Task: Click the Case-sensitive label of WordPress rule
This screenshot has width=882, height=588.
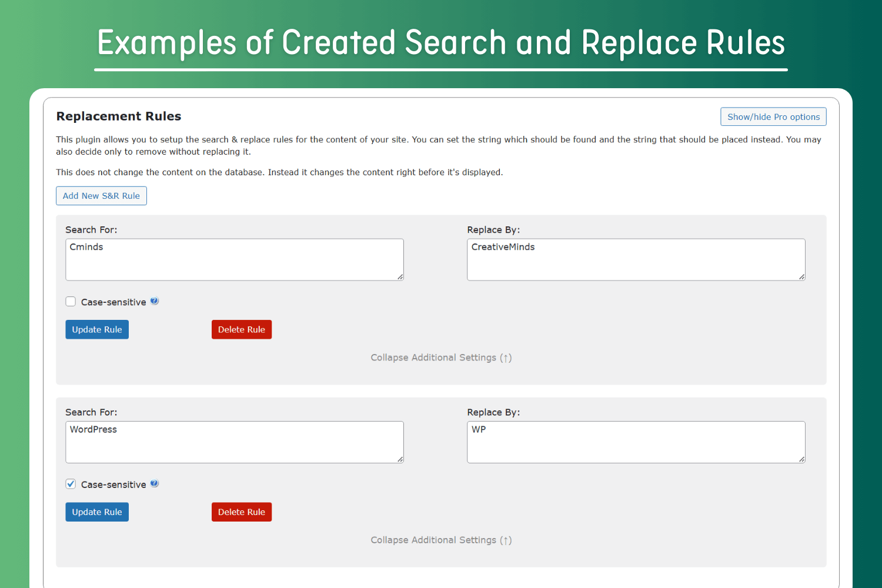Action: click(x=113, y=484)
